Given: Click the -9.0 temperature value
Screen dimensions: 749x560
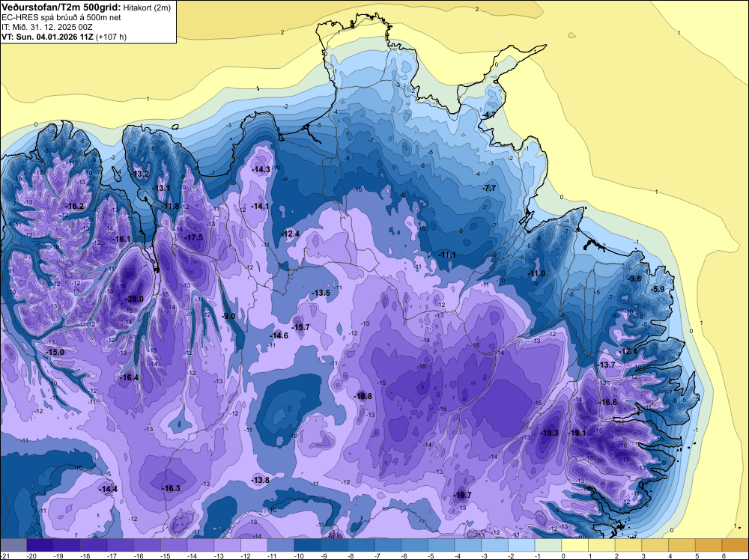Looking at the screenshot, I should 228,316.
